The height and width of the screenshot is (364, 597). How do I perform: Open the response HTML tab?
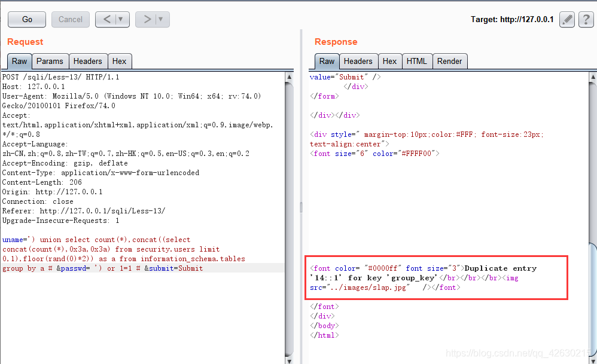click(416, 61)
